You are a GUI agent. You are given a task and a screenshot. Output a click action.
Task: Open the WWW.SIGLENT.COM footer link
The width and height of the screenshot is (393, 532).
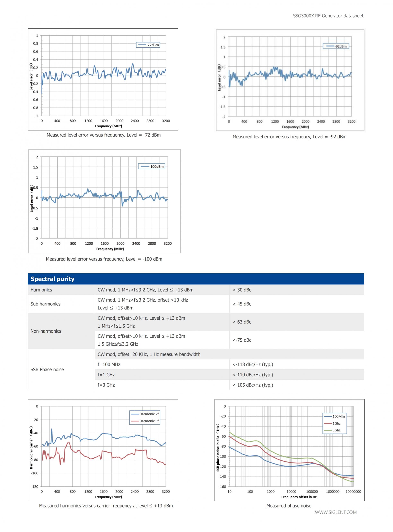pyautogui.click(x=336, y=512)
